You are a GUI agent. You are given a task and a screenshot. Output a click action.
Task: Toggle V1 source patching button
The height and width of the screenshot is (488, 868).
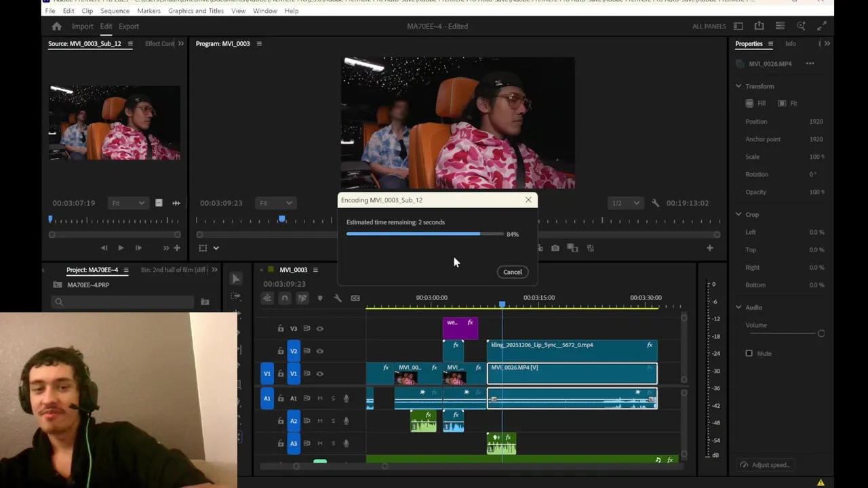click(x=267, y=373)
